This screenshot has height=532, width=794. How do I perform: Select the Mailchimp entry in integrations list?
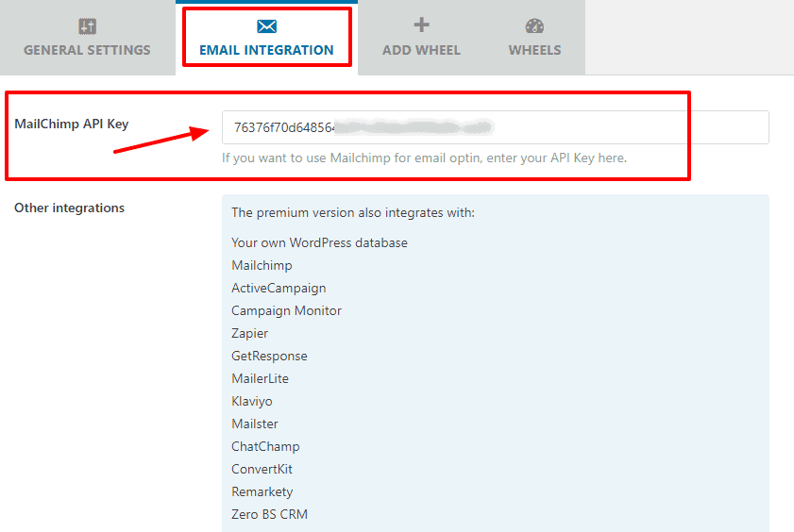pos(262,265)
